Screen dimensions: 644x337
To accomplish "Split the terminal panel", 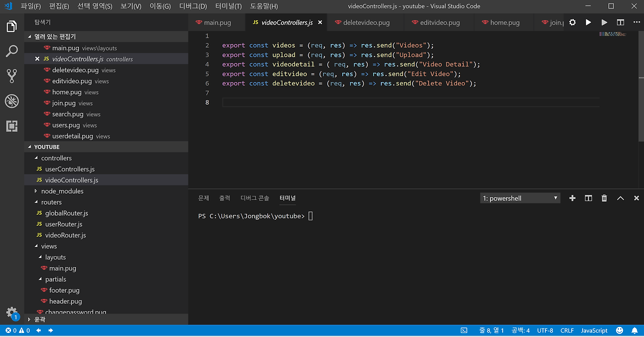I will tap(588, 198).
